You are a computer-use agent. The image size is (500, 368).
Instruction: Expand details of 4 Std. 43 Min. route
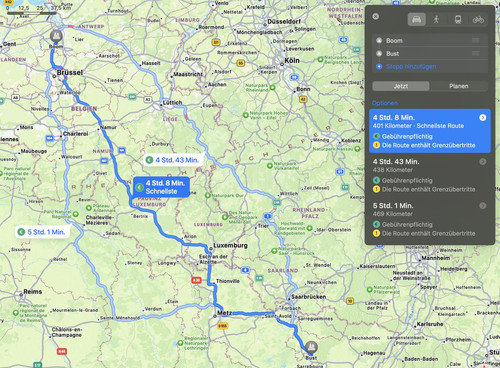coord(483,162)
